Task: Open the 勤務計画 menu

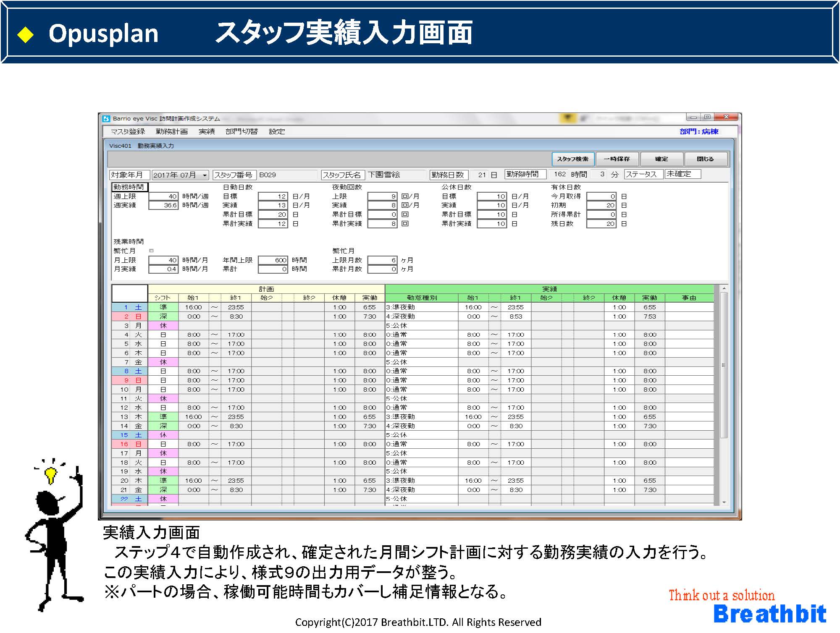Action: tap(172, 132)
